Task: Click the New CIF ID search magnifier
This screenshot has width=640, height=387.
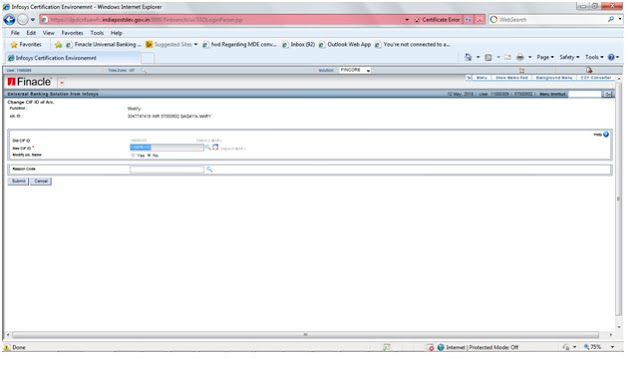Action: 208,147
